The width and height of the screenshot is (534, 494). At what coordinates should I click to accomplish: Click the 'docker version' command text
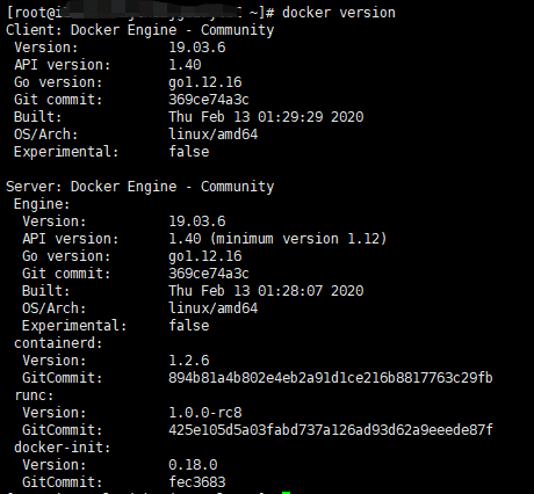click(339, 13)
